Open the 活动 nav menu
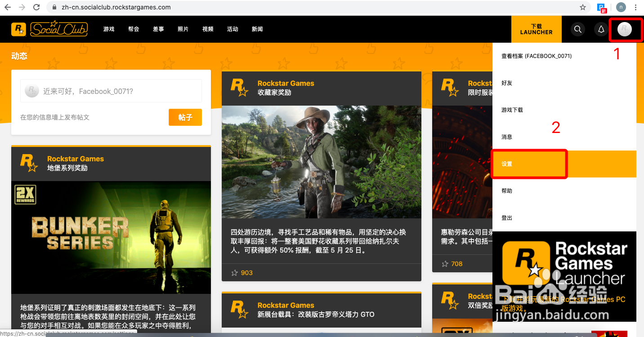 [x=233, y=29]
